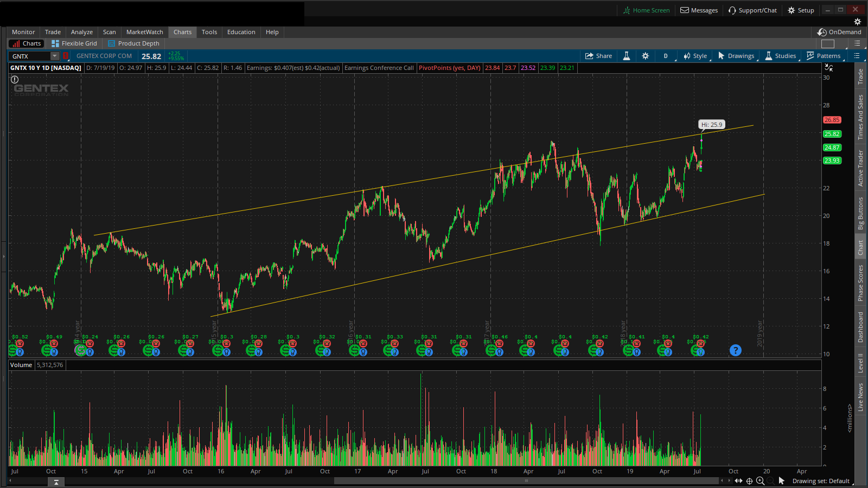Click the gear icon below the window controls
The width and height of the screenshot is (868, 488).
[x=858, y=22]
